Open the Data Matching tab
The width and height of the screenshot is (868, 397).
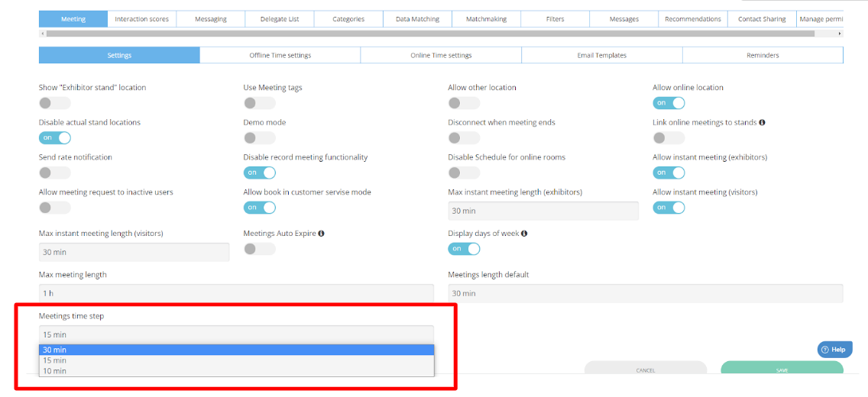pyautogui.click(x=417, y=19)
